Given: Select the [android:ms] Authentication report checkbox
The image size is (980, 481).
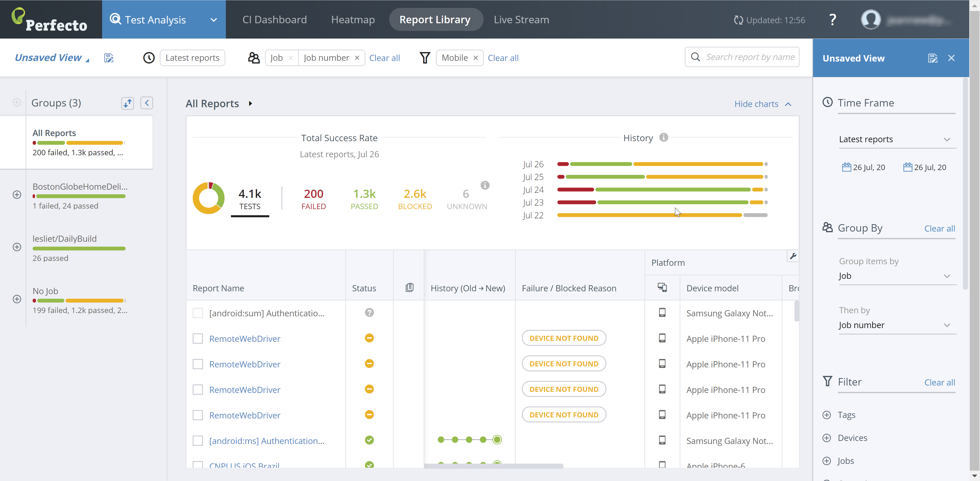Looking at the screenshot, I should coord(198,441).
